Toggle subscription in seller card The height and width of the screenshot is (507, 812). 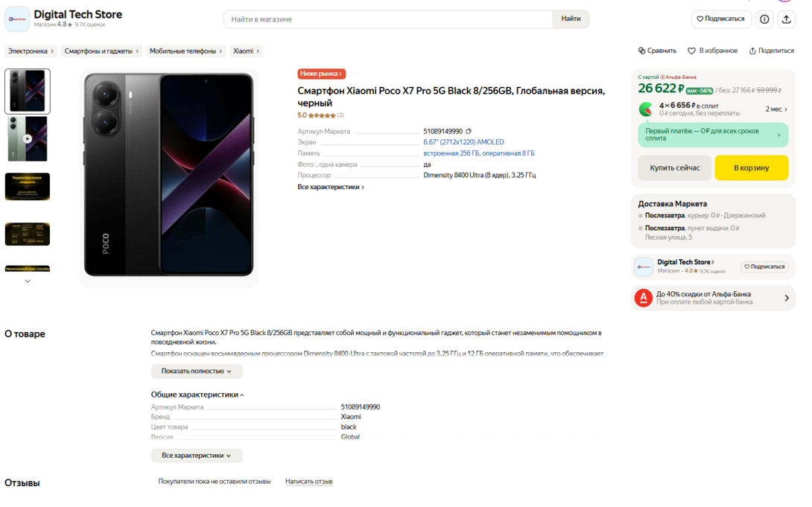pos(764,267)
